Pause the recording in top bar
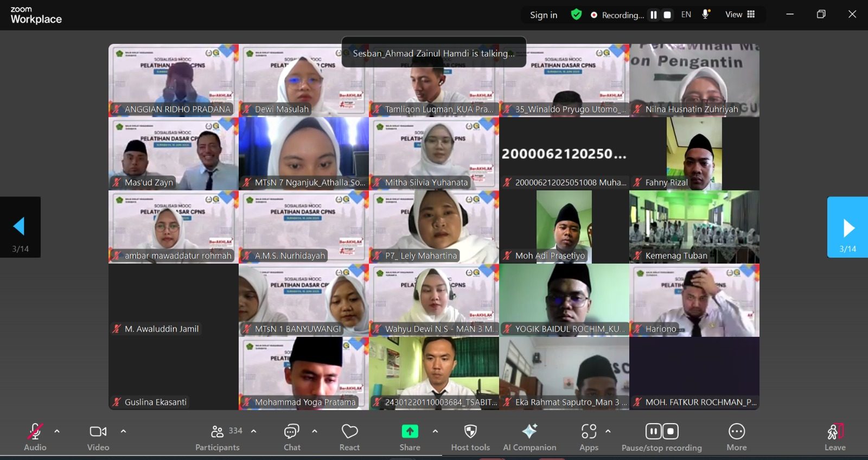Image resolution: width=868 pixels, height=460 pixels. click(x=654, y=15)
